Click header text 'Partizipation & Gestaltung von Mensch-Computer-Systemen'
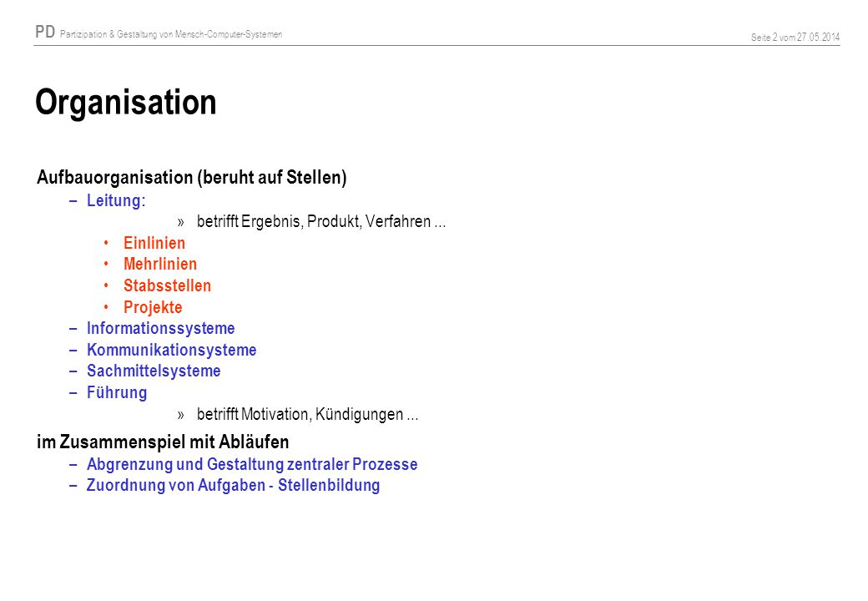Viewport: 868px width, 601px height. point(171,34)
